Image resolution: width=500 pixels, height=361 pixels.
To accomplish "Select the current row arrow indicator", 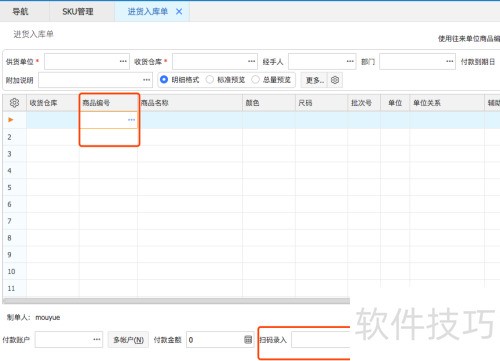I will click(11, 120).
